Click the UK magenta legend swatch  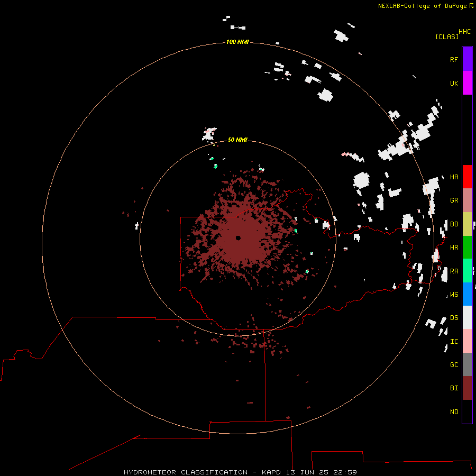pyautogui.click(x=467, y=83)
